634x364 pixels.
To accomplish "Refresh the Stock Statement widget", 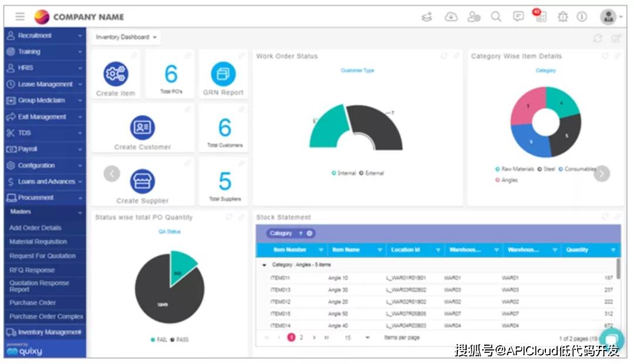I will coord(605,217).
